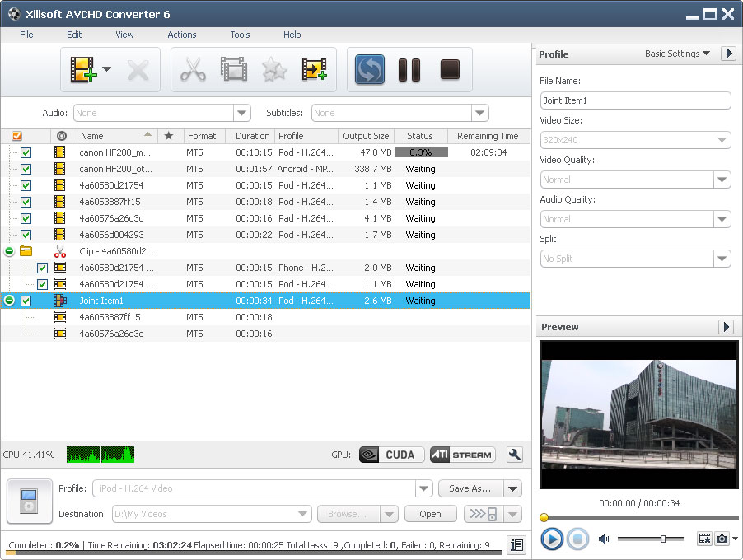The width and height of the screenshot is (743, 560).
Task: Click the Add File filmstrip icon
Action: click(82, 70)
